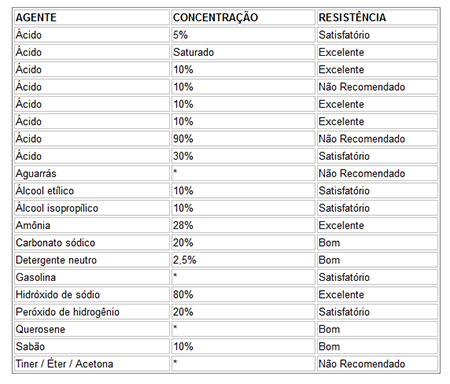450x384 pixels.
Task: Select the Álcool etílico cell
Action: 92,191
